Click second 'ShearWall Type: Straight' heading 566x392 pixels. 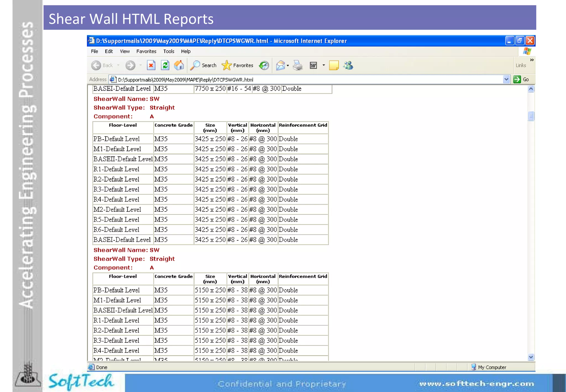[x=134, y=259]
